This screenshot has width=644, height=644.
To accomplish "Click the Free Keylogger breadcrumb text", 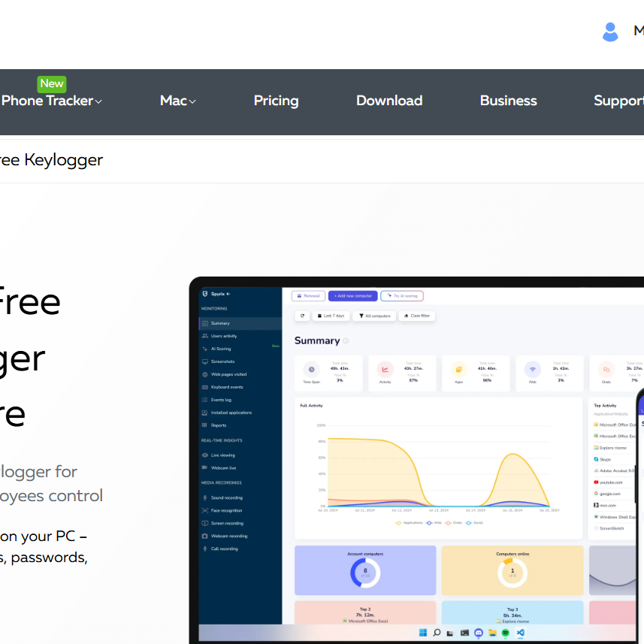I will (x=51, y=160).
